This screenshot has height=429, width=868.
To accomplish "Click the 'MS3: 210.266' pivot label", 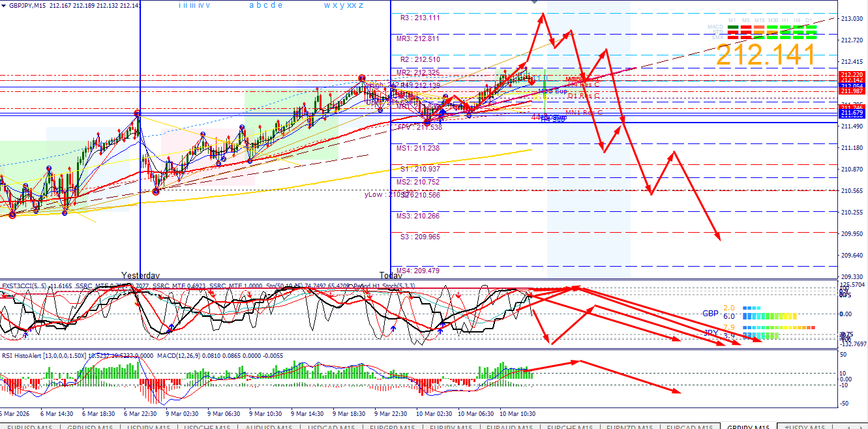I will tap(418, 216).
